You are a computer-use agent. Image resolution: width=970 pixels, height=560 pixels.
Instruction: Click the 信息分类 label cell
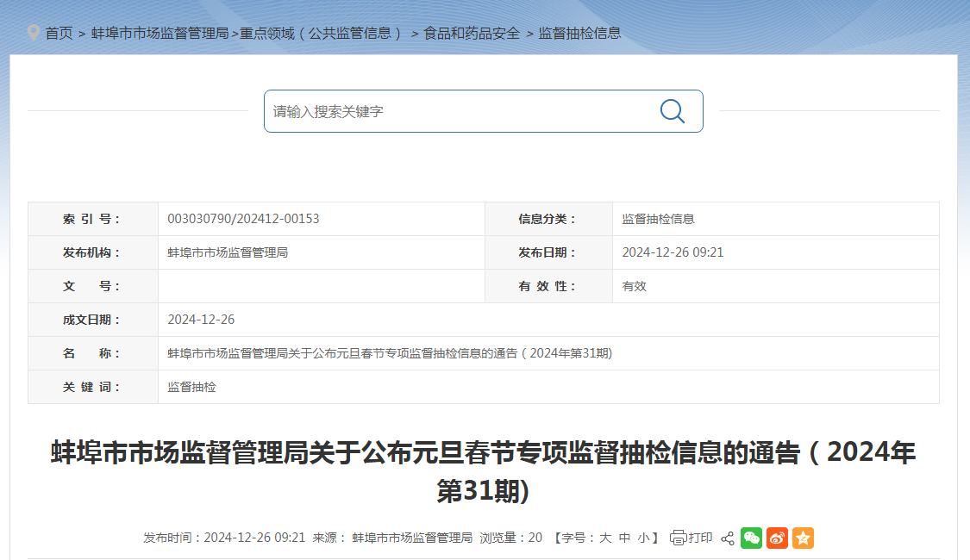(x=548, y=219)
